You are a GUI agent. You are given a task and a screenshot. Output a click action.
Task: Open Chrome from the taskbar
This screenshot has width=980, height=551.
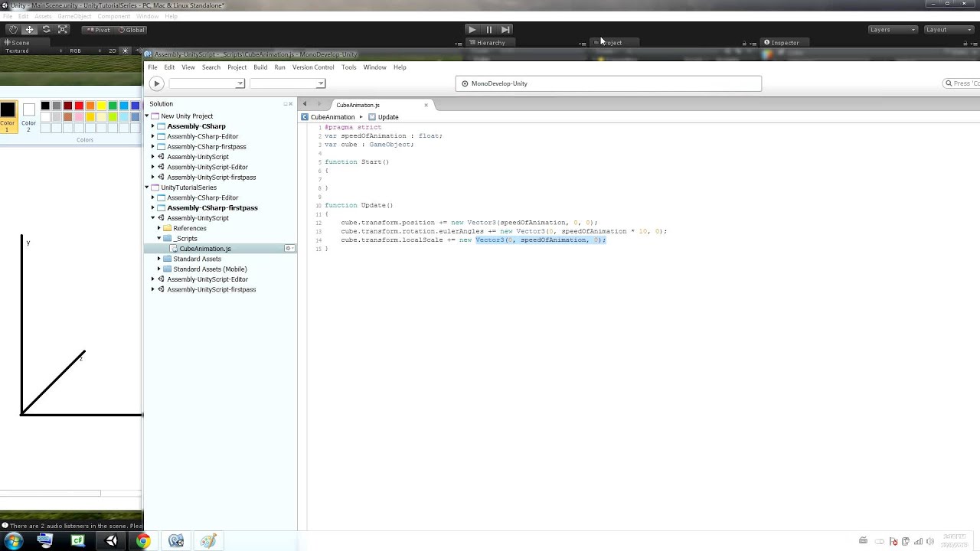click(x=143, y=541)
